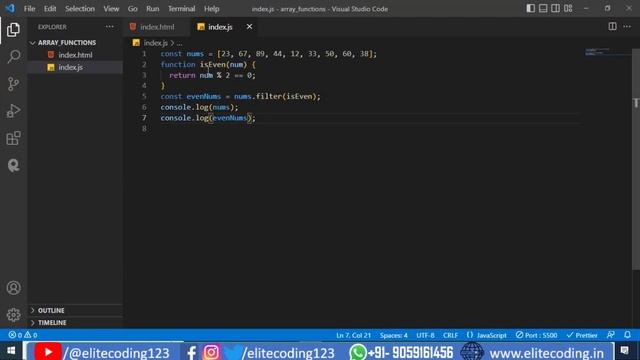The height and width of the screenshot is (360, 640).
Task: Switch to the index.html tab
Action: pyautogui.click(x=157, y=27)
